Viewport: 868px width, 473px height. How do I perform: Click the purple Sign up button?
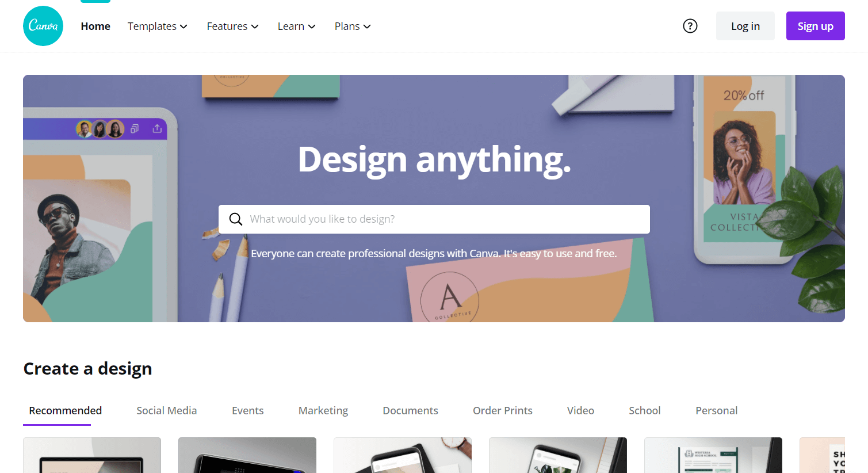tap(816, 26)
